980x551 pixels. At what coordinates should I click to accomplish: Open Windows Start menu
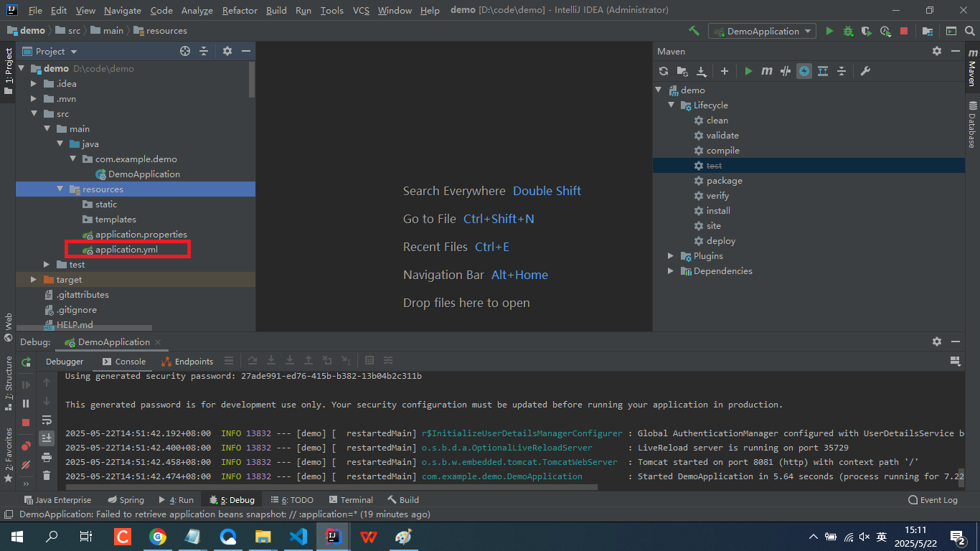click(x=17, y=536)
